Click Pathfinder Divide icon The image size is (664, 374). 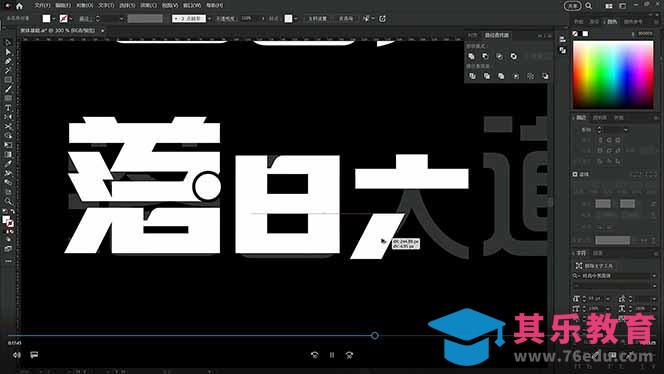(472, 76)
